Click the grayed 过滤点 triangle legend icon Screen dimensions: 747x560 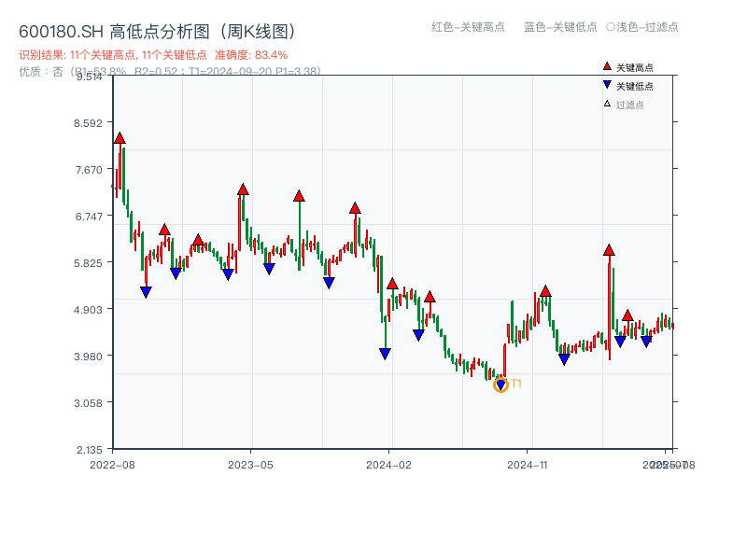pos(607,102)
